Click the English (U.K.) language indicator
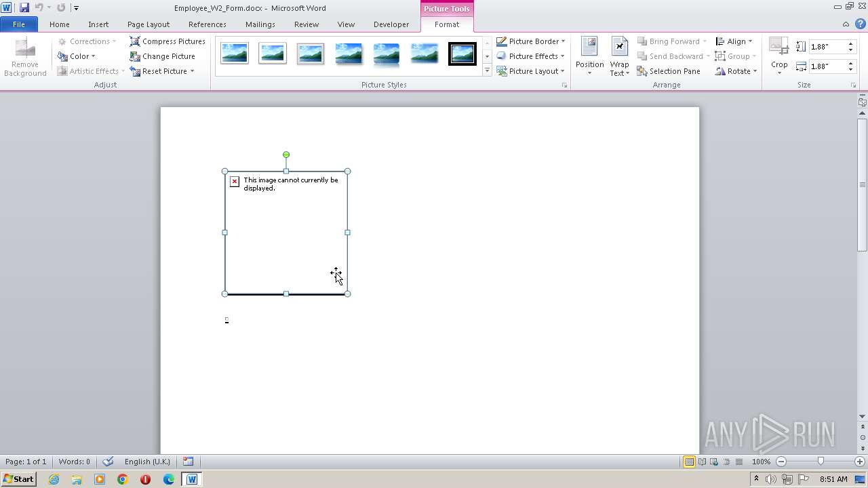This screenshot has width=868, height=488. 147,462
